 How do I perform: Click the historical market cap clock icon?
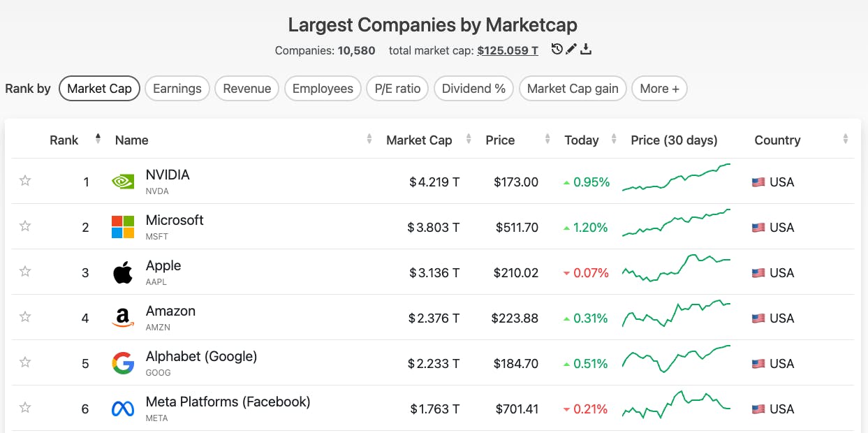(x=557, y=49)
